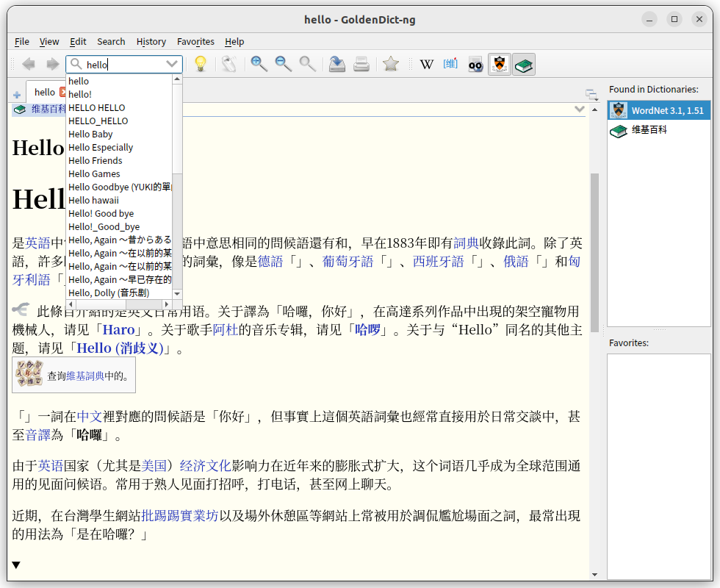Open the Favorites menu
Screen dimensions: 720x588
[x=195, y=42]
